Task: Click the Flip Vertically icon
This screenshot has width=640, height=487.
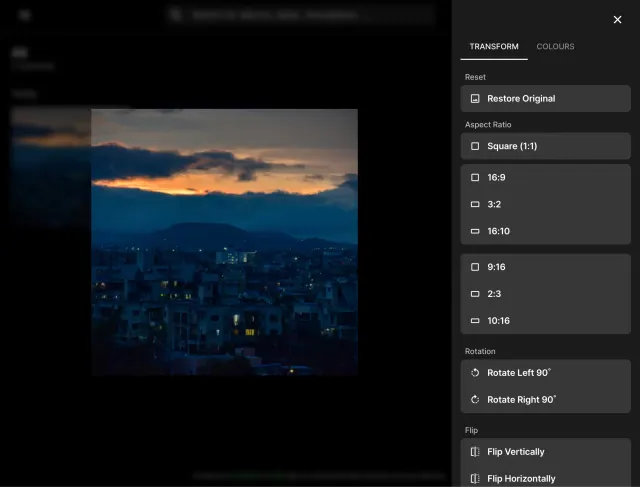Action: pos(475,452)
